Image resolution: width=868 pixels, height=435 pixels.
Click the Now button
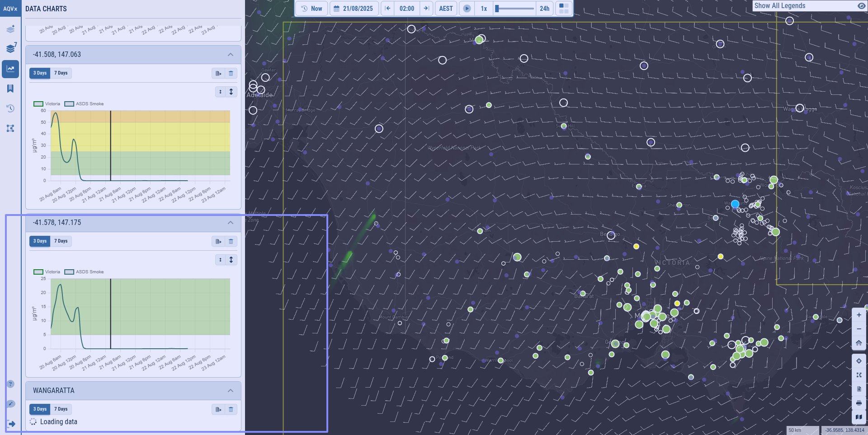point(312,9)
